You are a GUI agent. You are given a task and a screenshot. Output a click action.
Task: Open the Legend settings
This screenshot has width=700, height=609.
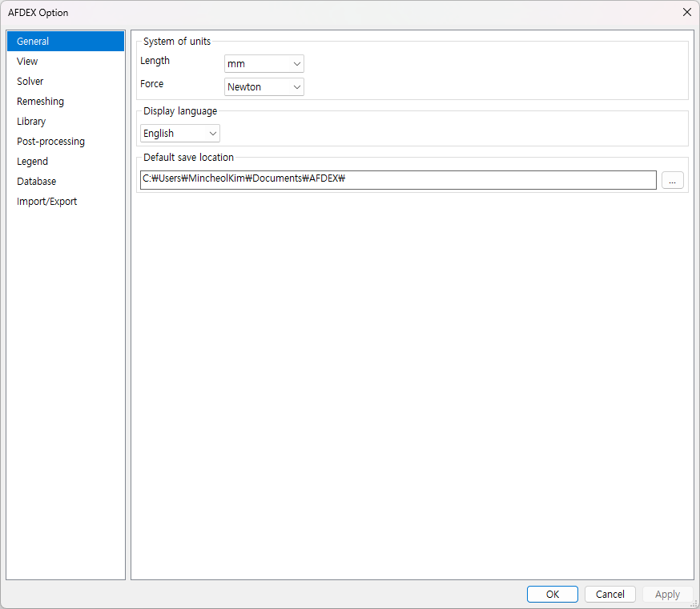pos(66,162)
